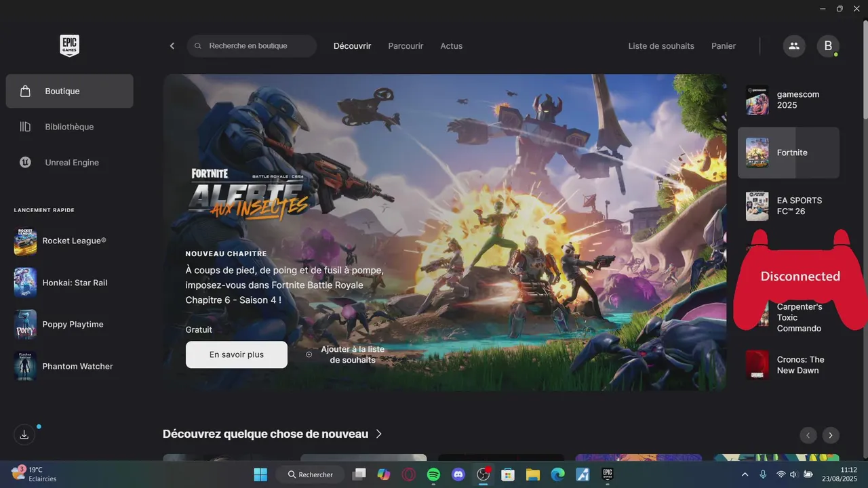
Task: Open the downloads icon in the sidebar
Action: [24, 434]
